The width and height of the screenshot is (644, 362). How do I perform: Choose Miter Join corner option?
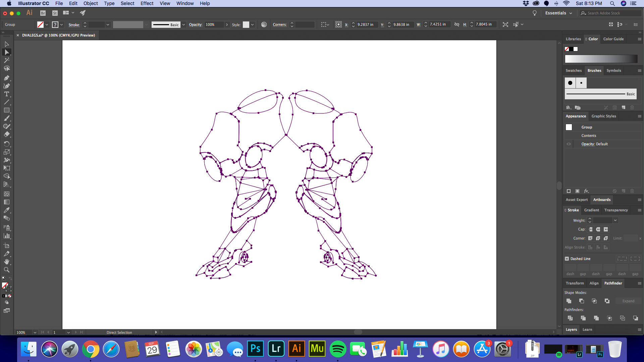pyautogui.click(x=590, y=238)
